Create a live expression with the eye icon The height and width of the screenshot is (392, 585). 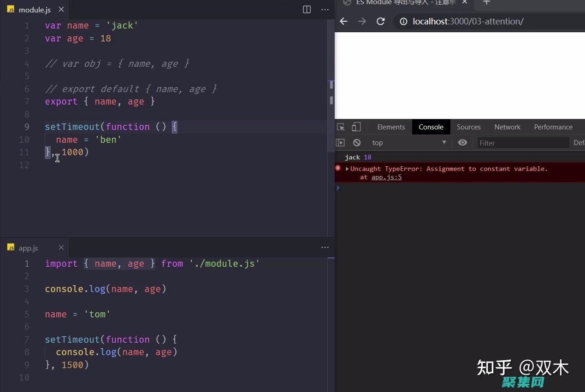(x=463, y=143)
